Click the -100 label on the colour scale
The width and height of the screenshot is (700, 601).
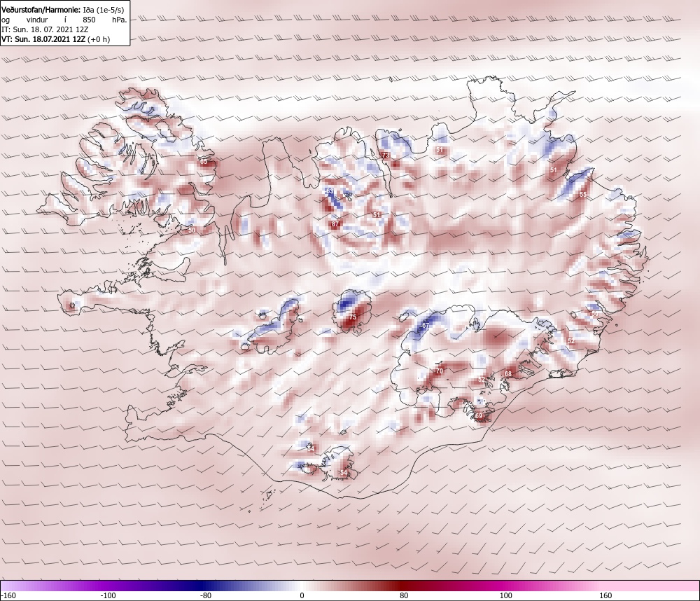(x=108, y=595)
